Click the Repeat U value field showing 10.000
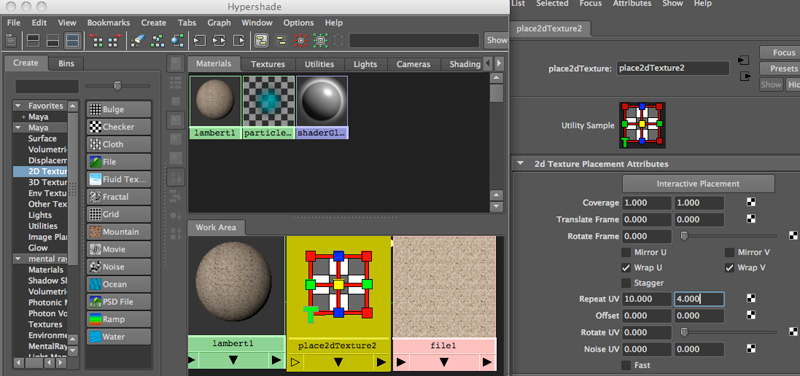800x376 pixels. tap(646, 298)
